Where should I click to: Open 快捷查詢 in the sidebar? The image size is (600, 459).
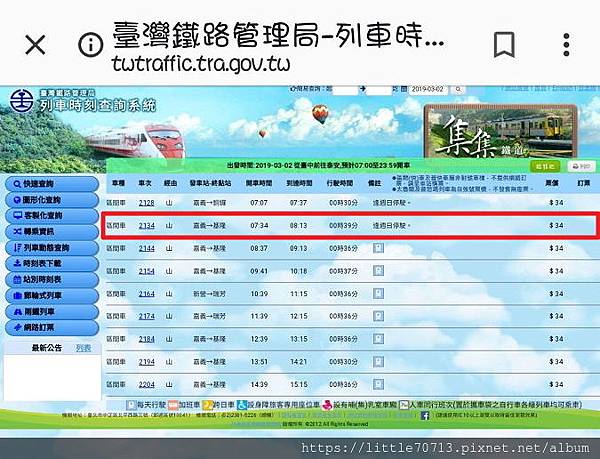pos(52,184)
